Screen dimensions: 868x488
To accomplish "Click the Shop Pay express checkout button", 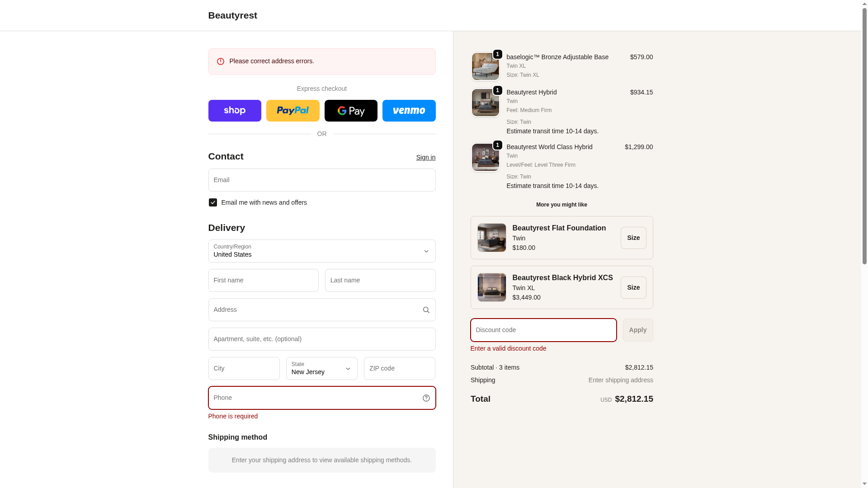I will pos(235,111).
